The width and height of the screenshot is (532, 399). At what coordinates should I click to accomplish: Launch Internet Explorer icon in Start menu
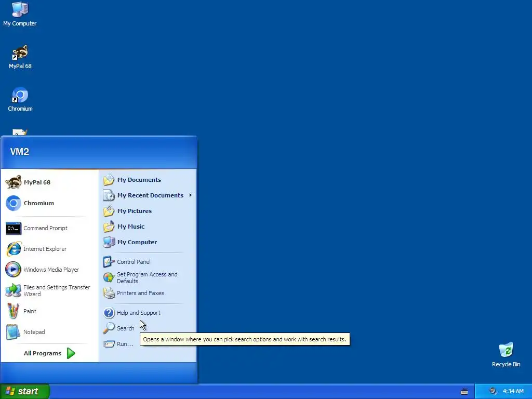pos(14,249)
